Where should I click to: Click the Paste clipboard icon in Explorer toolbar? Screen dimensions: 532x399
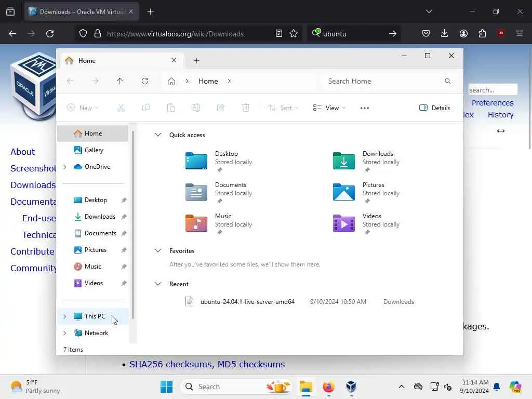pos(170,108)
